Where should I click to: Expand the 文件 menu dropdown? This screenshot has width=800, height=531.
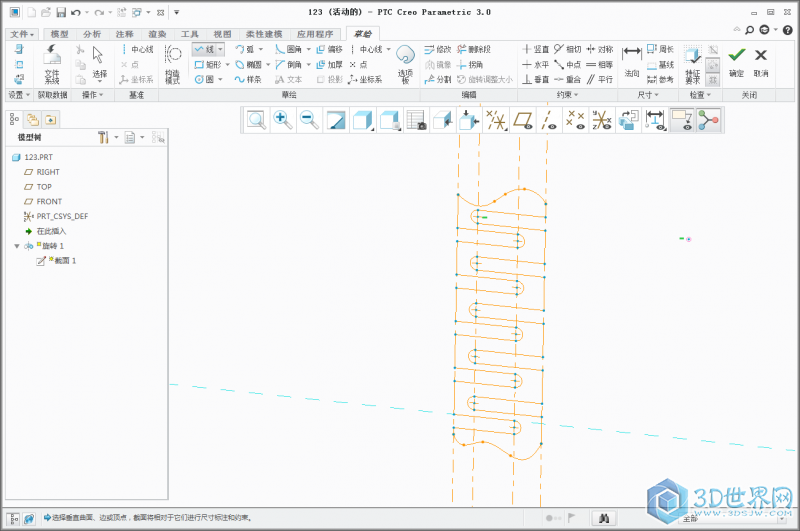[x=22, y=34]
